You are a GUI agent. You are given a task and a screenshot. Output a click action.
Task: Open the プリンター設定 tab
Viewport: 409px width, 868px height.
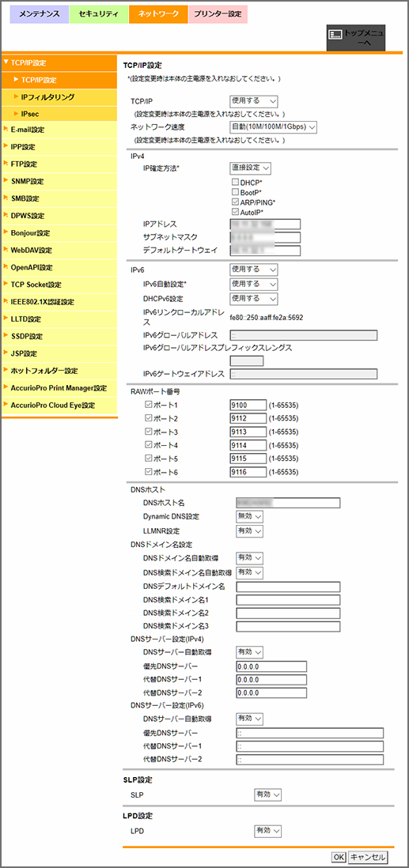pos(218,14)
